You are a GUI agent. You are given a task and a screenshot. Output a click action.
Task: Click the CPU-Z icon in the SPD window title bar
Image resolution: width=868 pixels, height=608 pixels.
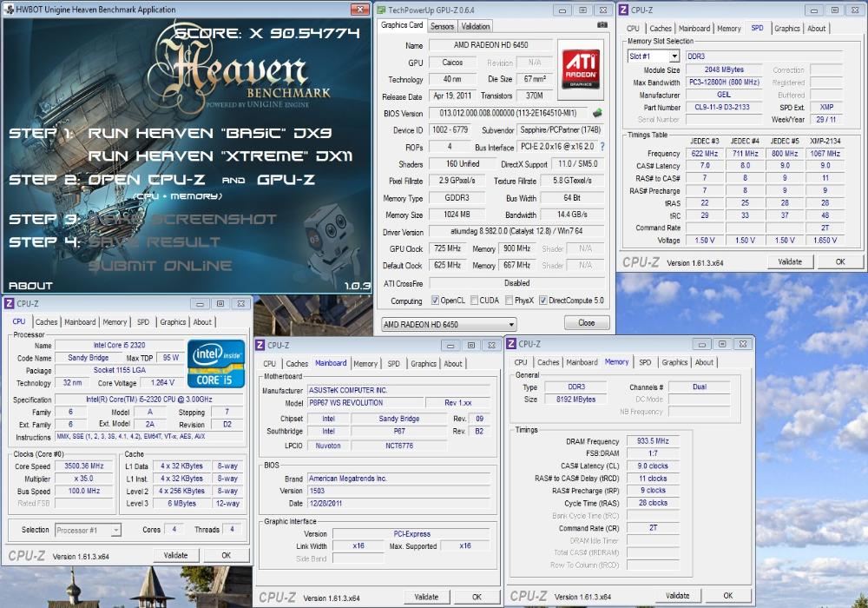pos(624,10)
